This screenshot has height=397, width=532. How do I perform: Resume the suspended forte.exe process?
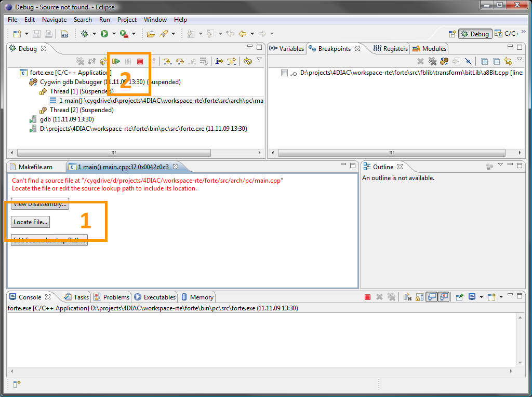(116, 61)
